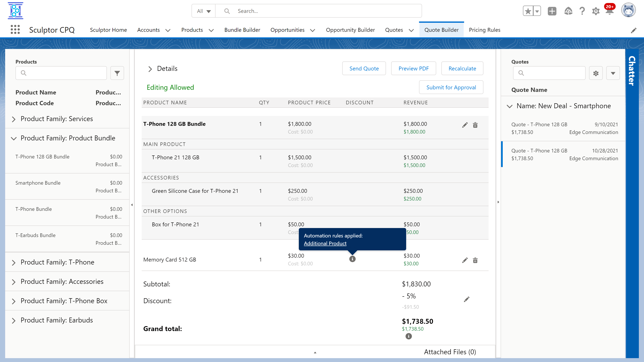Image resolution: width=644 pixels, height=362 pixels.
Task: Open the Additional Product rule link
Action: tap(325, 243)
